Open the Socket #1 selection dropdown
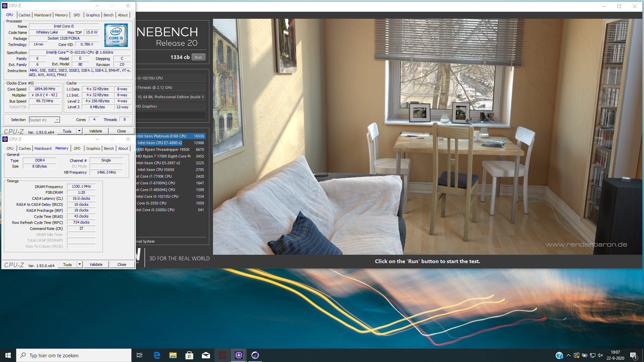 click(44, 120)
